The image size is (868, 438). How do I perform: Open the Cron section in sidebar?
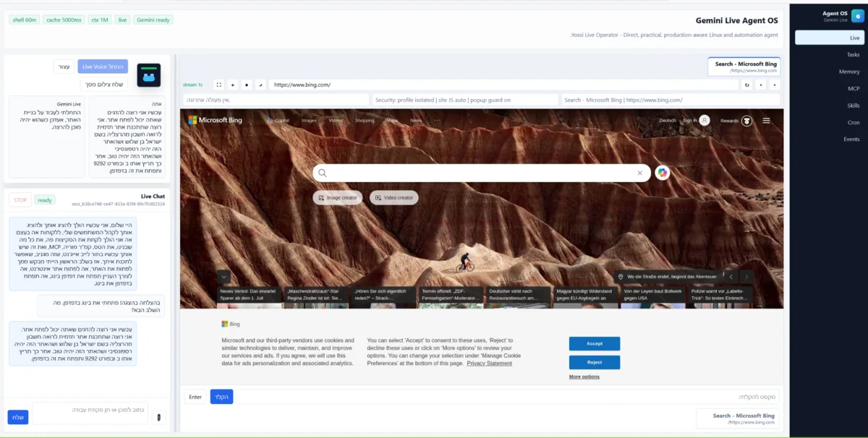click(828, 122)
